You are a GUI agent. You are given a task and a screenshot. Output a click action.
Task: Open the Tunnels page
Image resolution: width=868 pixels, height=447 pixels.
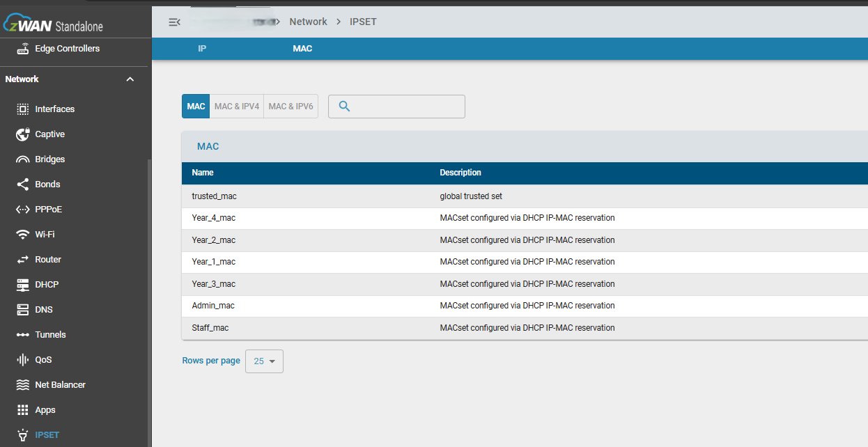pos(51,335)
